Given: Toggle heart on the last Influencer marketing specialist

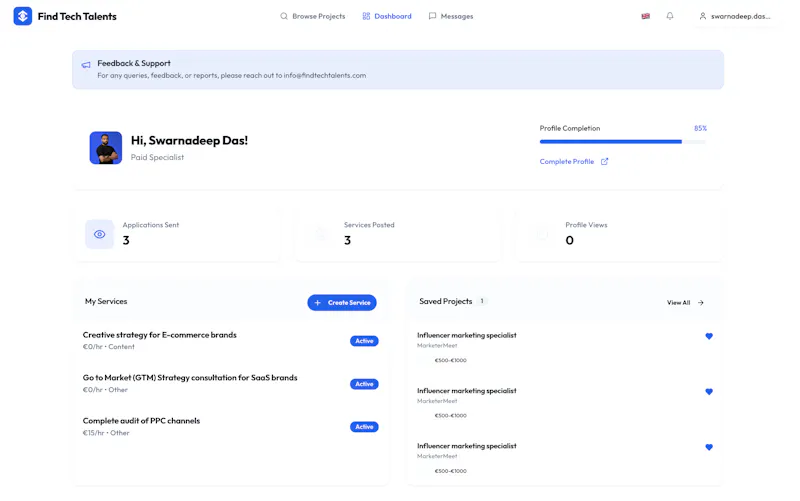Looking at the screenshot, I should tap(709, 447).
